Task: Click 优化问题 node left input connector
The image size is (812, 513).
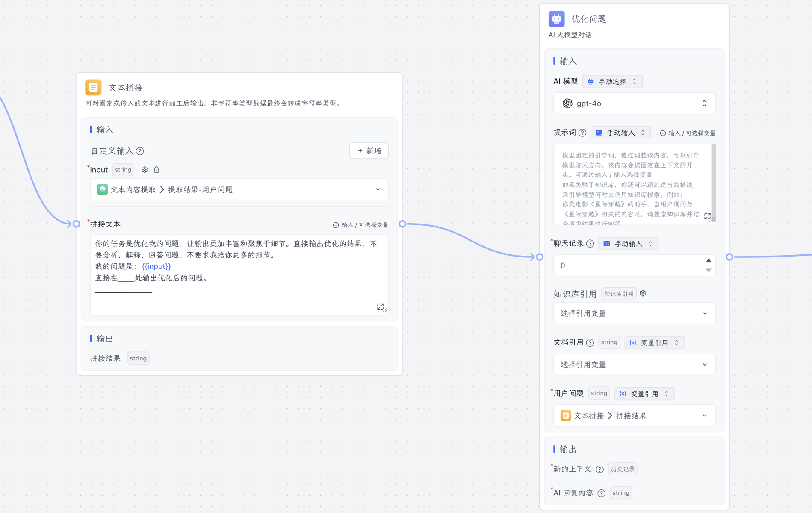Action: (540, 257)
